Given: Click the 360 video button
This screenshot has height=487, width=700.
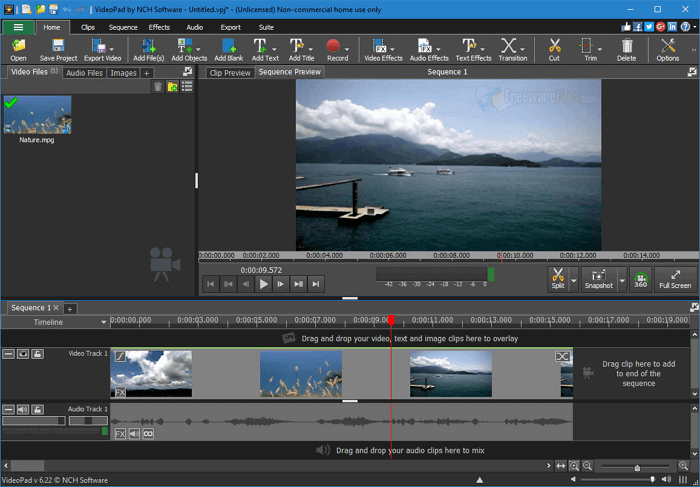Looking at the screenshot, I should point(640,279).
